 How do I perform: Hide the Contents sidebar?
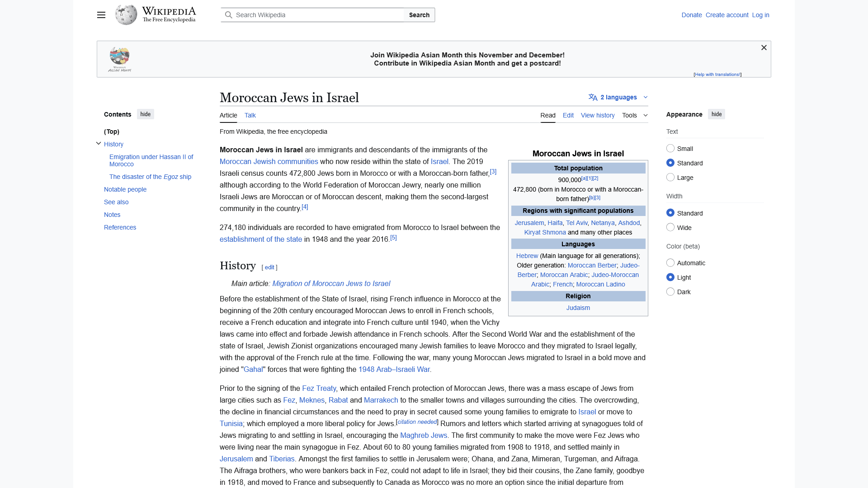point(145,114)
